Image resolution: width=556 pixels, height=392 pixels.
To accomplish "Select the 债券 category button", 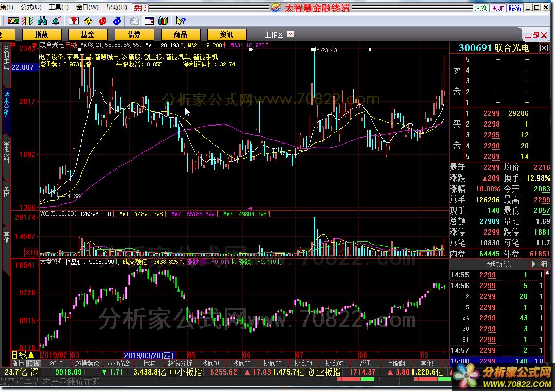I will click(134, 34).
